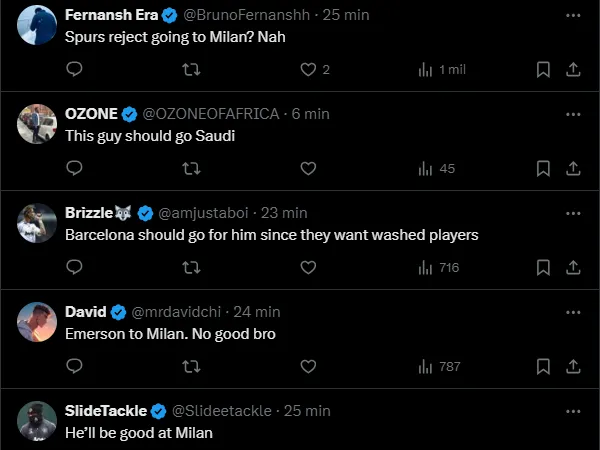
Task: Open Brizzle's profile avatar
Action: [37, 223]
